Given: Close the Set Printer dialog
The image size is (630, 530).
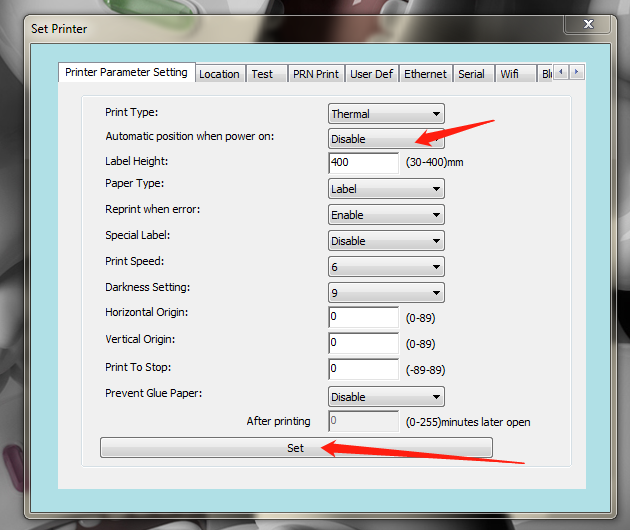Looking at the screenshot, I should pyautogui.click(x=588, y=24).
